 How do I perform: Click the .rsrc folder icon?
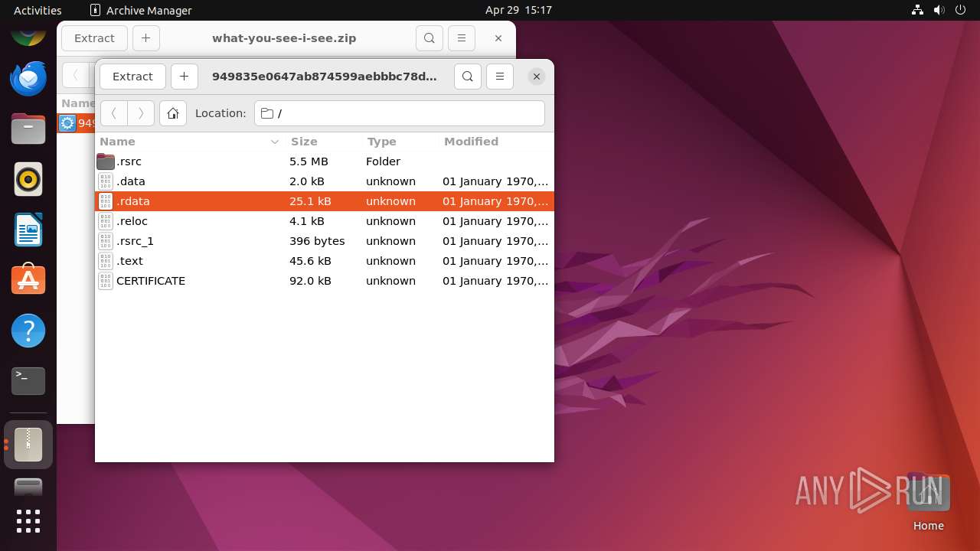(x=106, y=161)
